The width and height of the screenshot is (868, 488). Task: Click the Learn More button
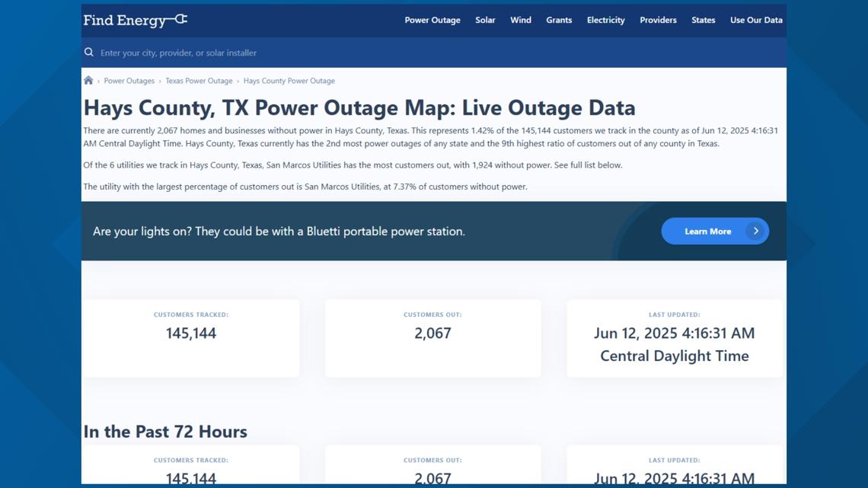[715, 231]
